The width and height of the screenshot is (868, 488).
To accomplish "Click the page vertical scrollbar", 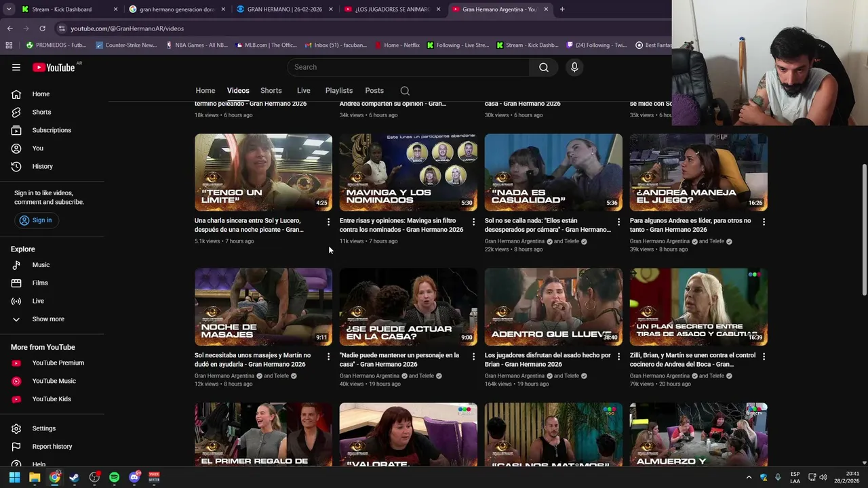I will click(x=864, y=229).
